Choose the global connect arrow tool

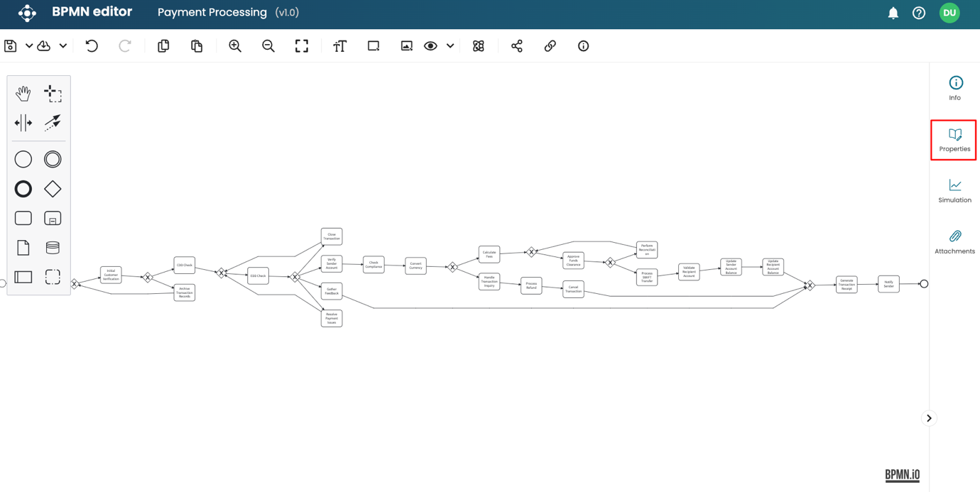tap(53, 123)
